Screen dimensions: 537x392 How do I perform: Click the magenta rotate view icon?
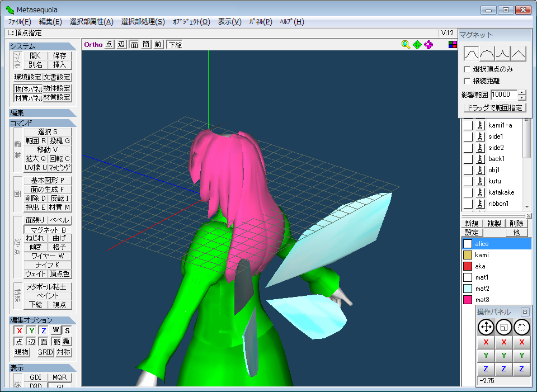(x=428, y=45)
